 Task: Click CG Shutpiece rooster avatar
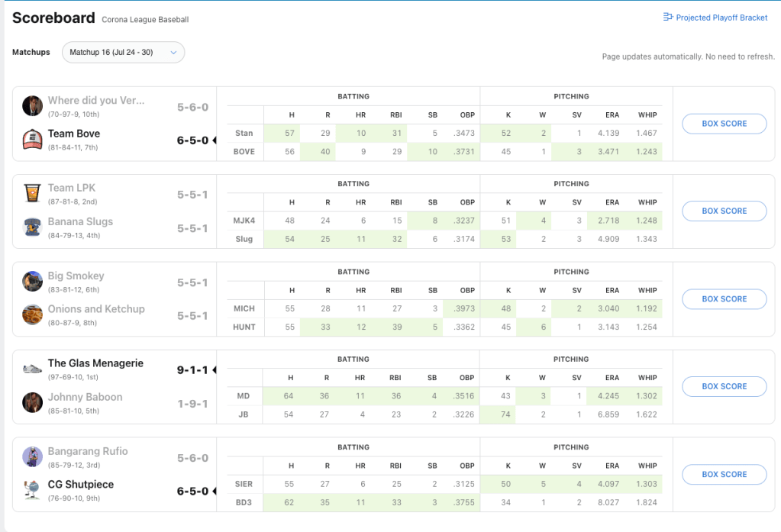[32, 489]
